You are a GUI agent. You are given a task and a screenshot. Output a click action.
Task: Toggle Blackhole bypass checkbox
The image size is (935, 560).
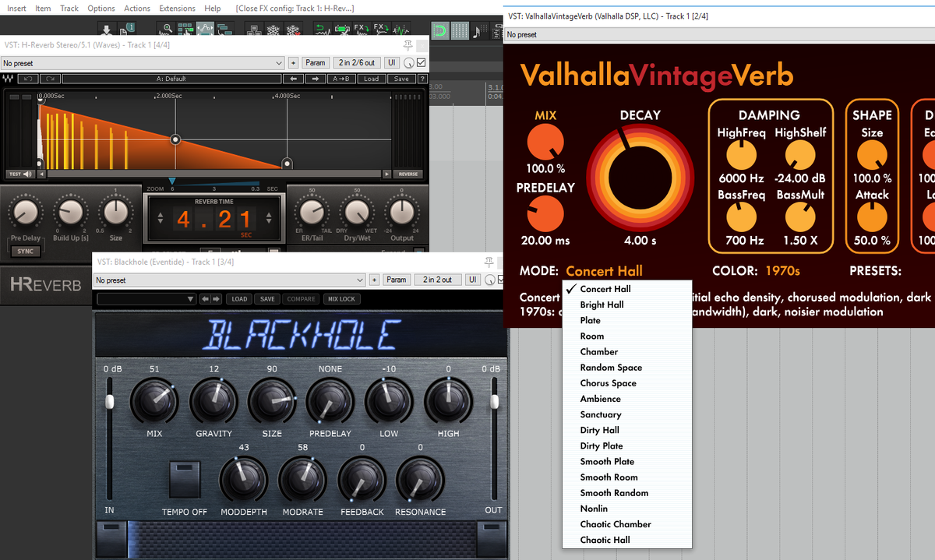[503, 280]
